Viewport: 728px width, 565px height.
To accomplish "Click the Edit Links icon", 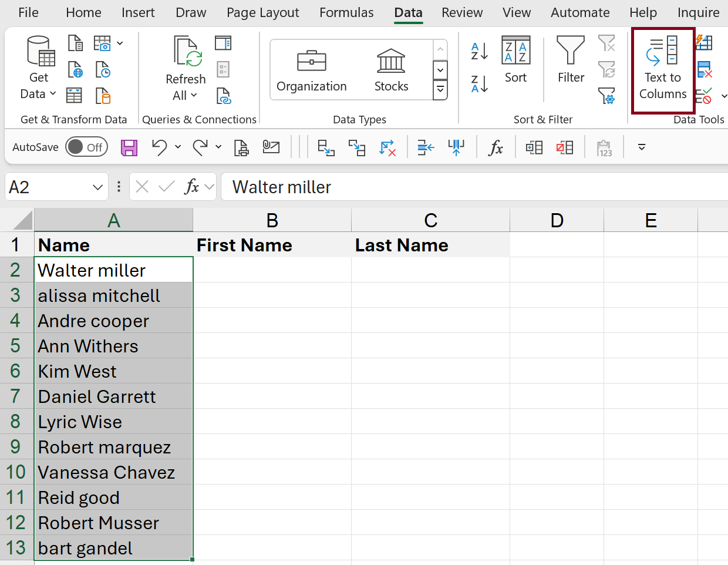I will 224,95.
